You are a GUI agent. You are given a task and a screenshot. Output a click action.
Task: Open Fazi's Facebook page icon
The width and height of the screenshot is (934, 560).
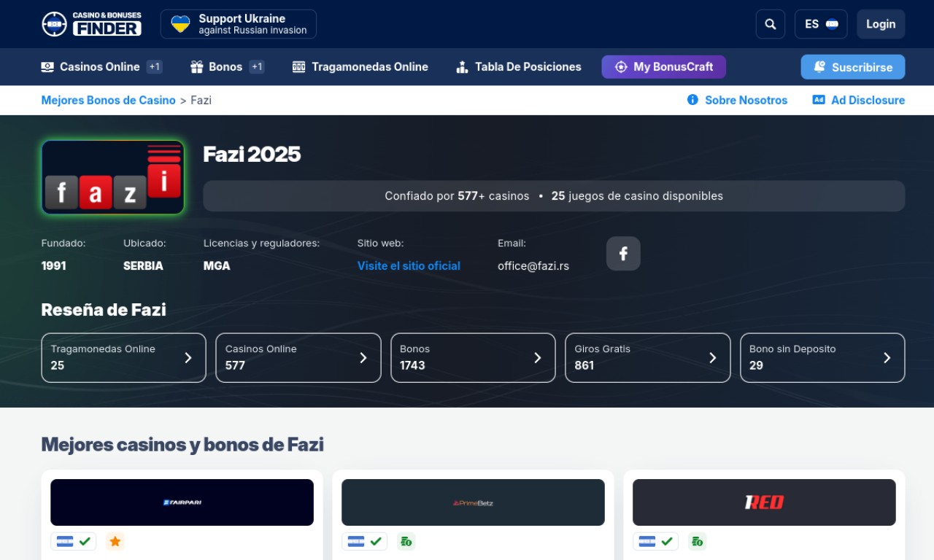623,254
